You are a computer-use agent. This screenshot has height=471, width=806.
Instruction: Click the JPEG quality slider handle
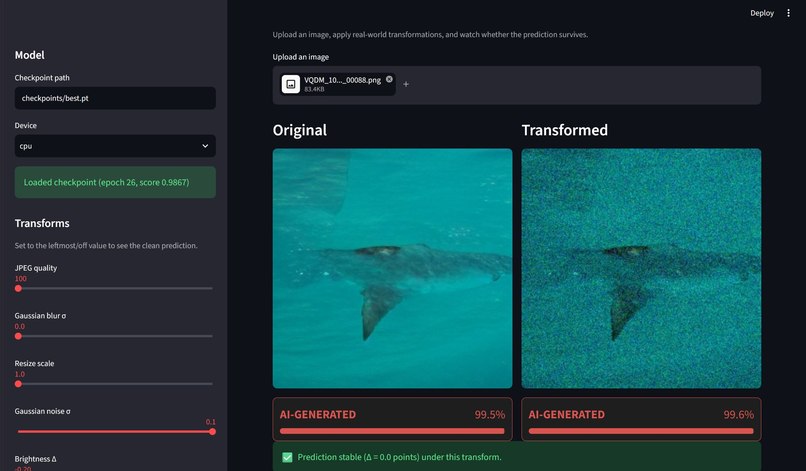pos(19,288)
